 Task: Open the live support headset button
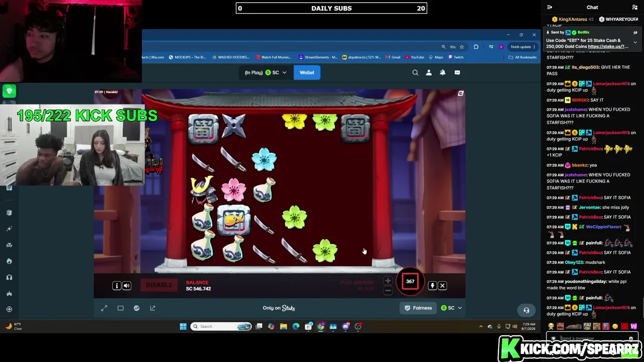pyautogui.click(x=526, y=310)
